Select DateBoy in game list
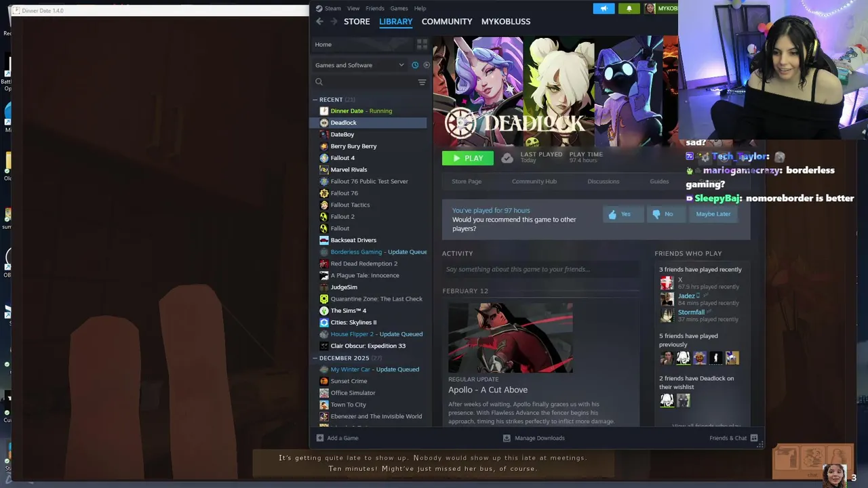 (x=370, y=134)
